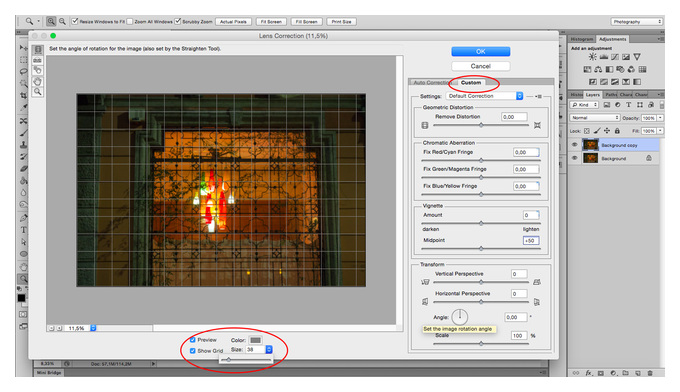Click the Fill Screen button

click(x=307, y=21)
